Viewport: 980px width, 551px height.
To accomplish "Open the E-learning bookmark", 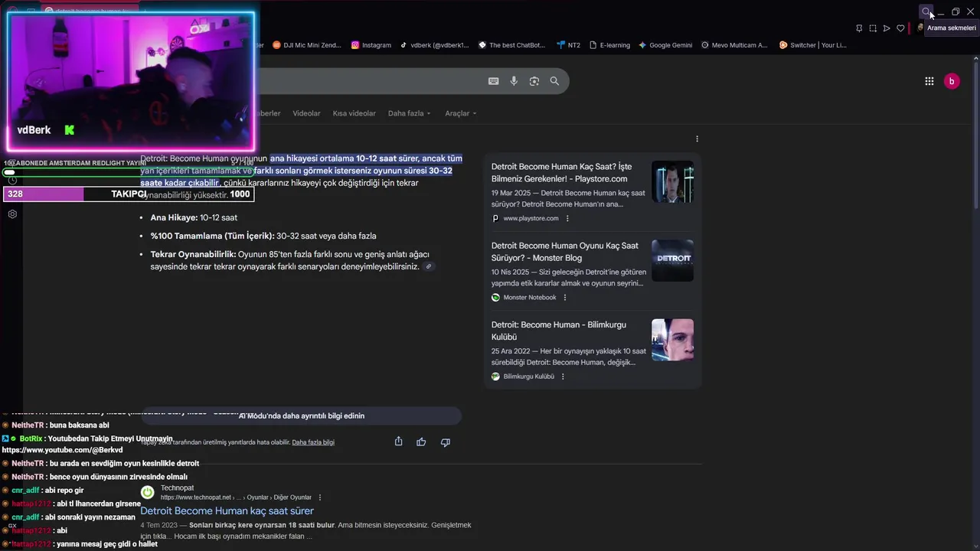I will click(609, 45).
